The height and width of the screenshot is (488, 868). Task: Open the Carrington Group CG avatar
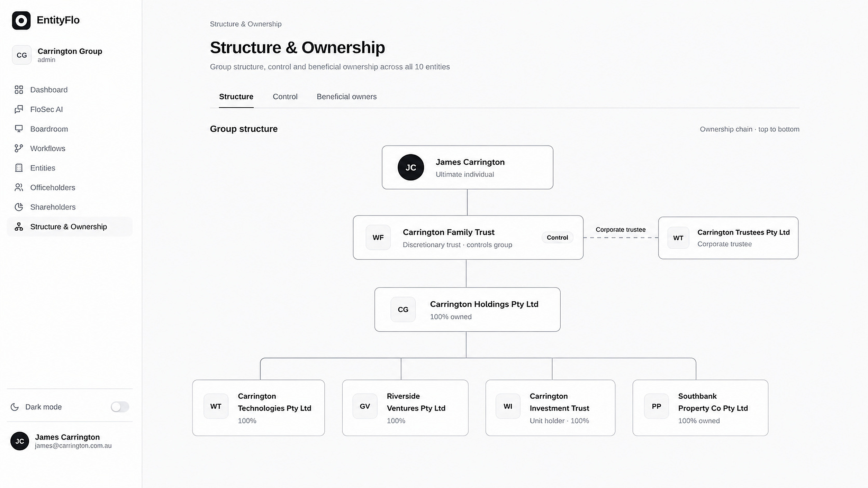[22, 55]
